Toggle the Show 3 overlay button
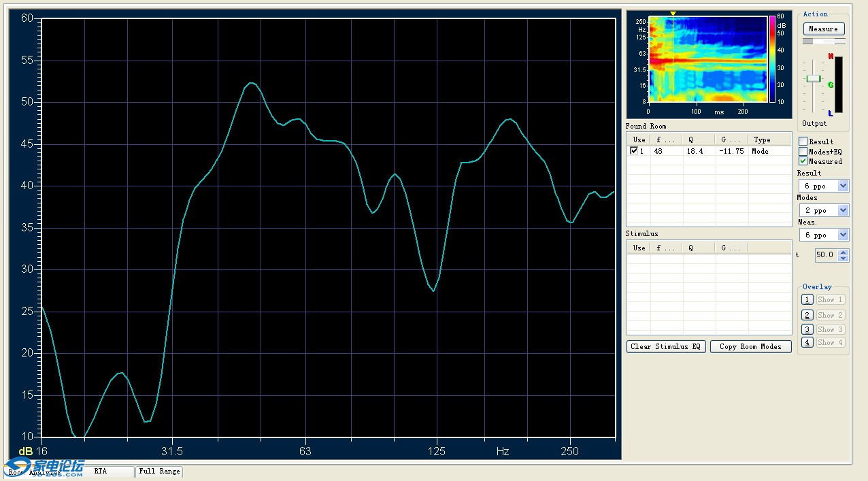 point(831,329)
